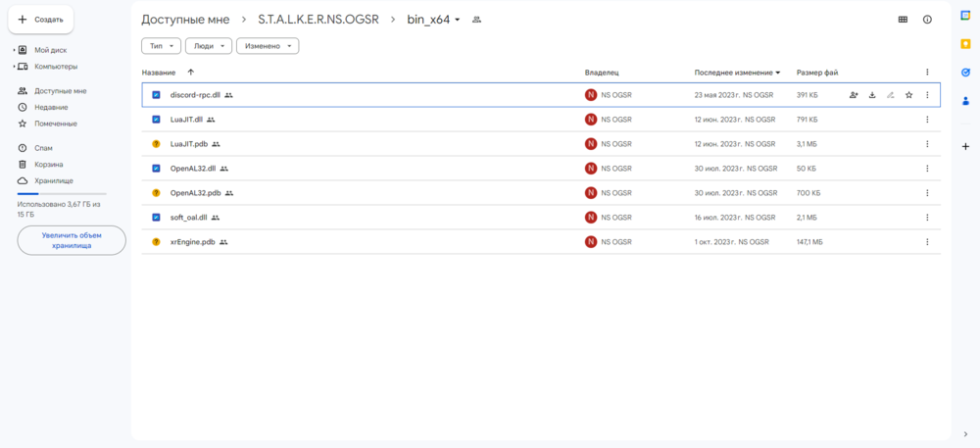980x448 pixels.
Task: Click the Размер файла column header
Action: pyautogui.click(x=817, y=73)
